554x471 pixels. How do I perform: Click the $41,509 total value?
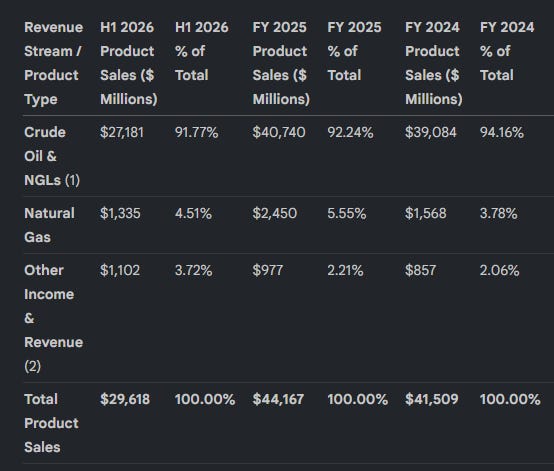point(432,400)
